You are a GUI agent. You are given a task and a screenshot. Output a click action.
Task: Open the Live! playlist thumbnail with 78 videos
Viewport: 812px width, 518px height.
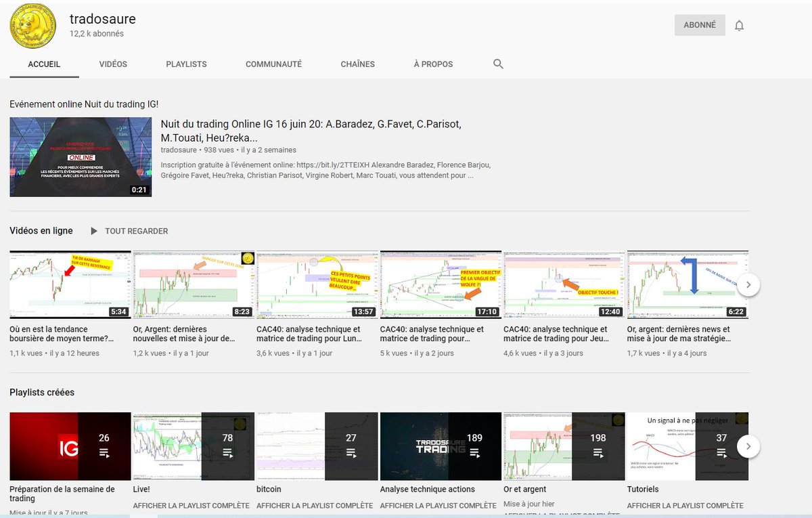click(x=194, y=446)
